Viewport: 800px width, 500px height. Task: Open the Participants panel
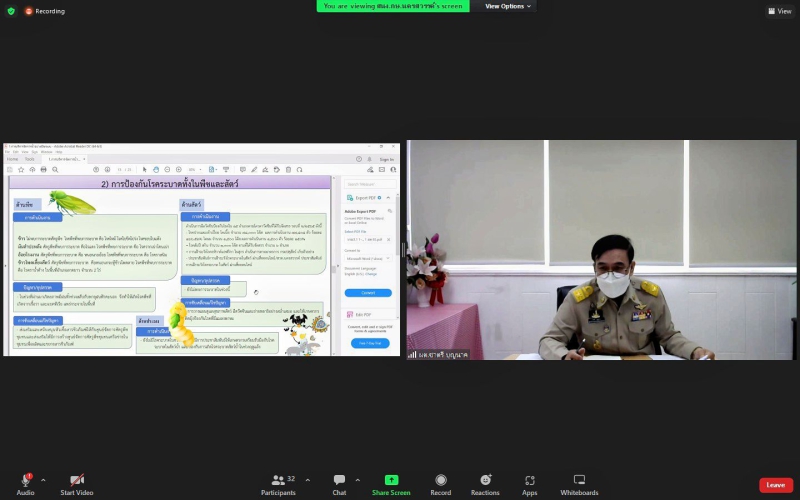[x=278, y=484]
